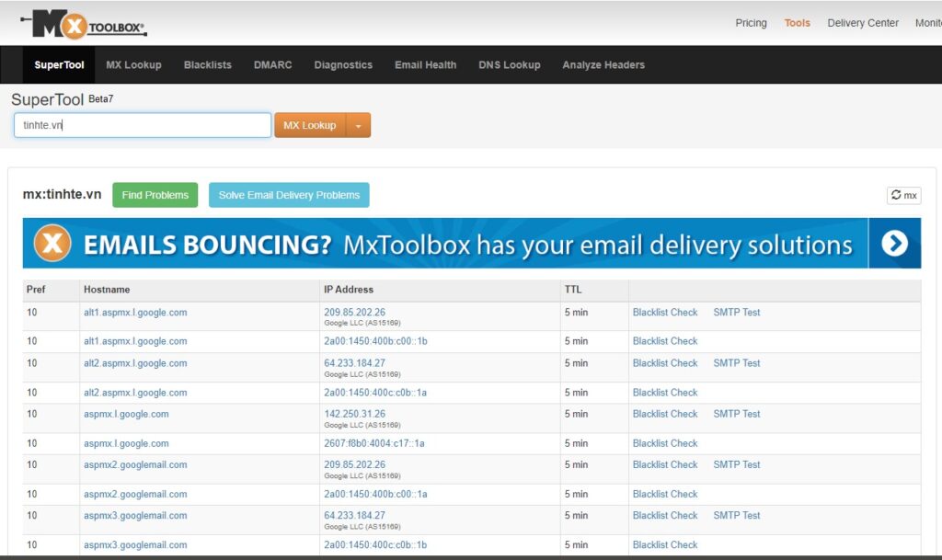
Task: Click the banner's right arrow icon
Action: coord(893,244)
